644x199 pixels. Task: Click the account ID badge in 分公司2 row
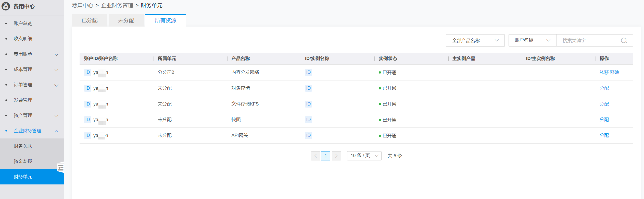87,72
